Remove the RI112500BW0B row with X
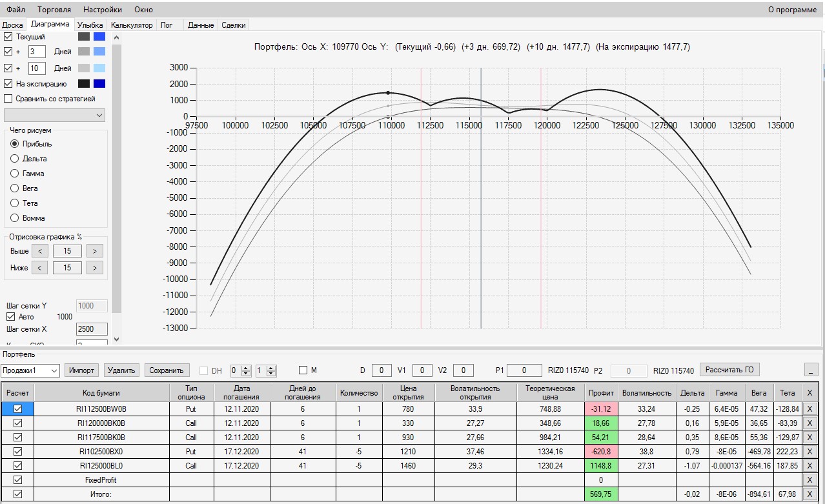This screenshot has height=504, width=825. coord(810,408)
